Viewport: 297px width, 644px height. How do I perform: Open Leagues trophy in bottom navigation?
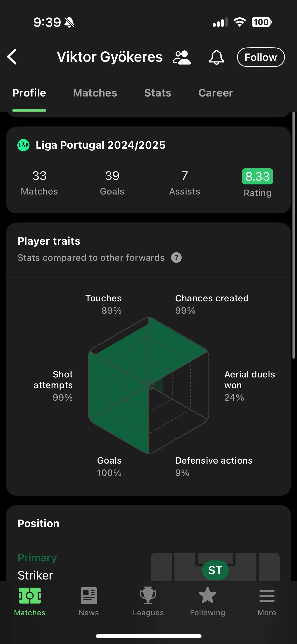[148, 602]
